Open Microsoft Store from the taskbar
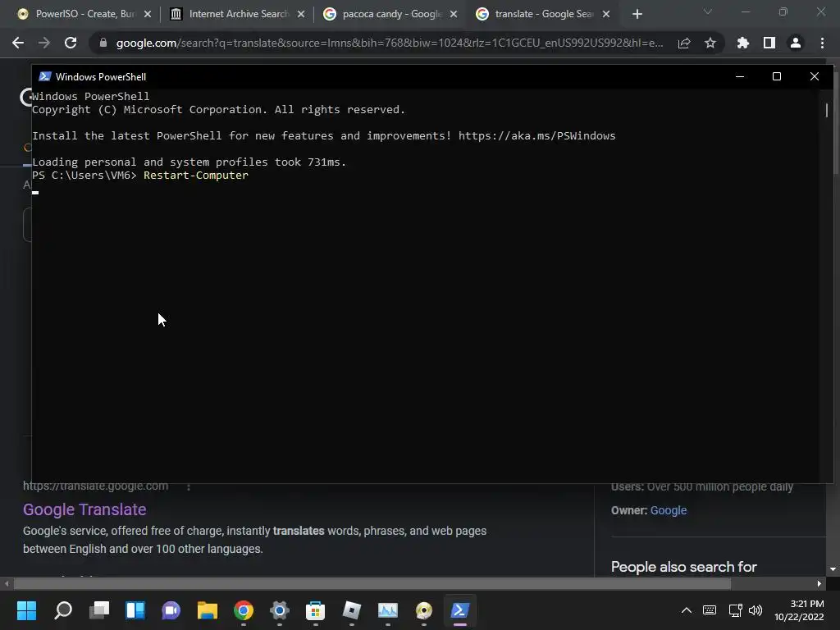The height and width of the screenshot is (630, 840). click(x=315, y=610)
